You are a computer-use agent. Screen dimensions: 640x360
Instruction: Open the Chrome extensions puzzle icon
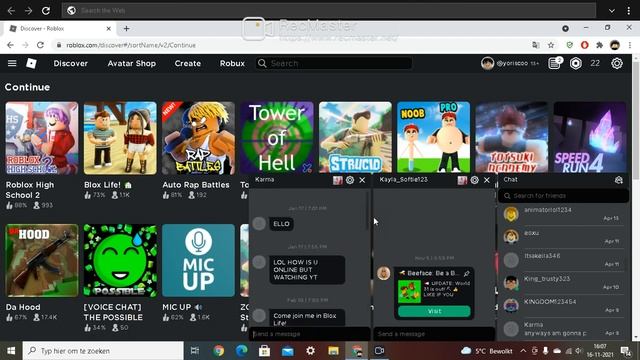[x=600, y=45]
